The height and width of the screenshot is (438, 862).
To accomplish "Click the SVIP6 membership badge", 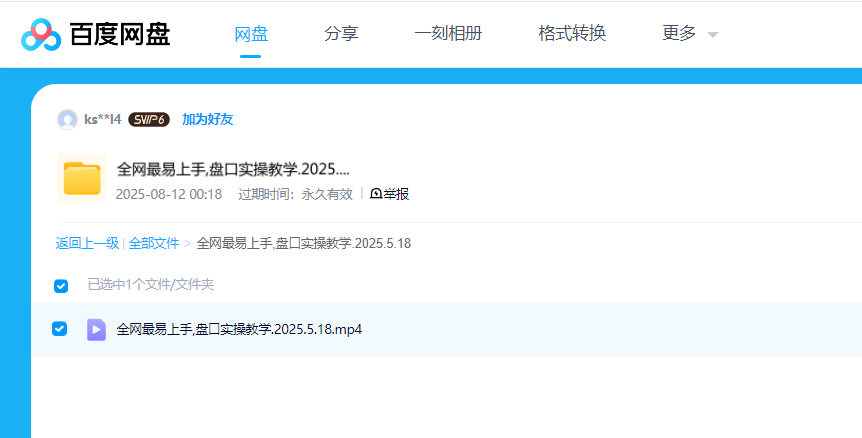I will 148,120.
